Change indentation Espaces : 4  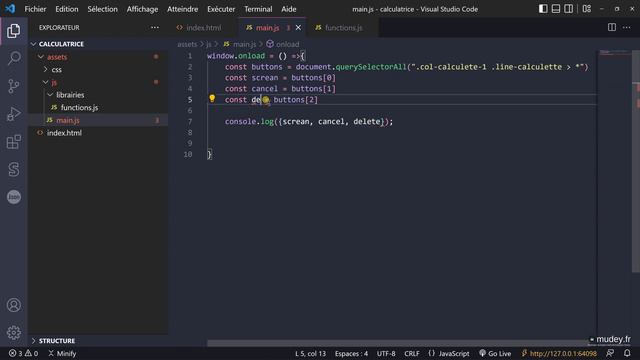[351, 353]
